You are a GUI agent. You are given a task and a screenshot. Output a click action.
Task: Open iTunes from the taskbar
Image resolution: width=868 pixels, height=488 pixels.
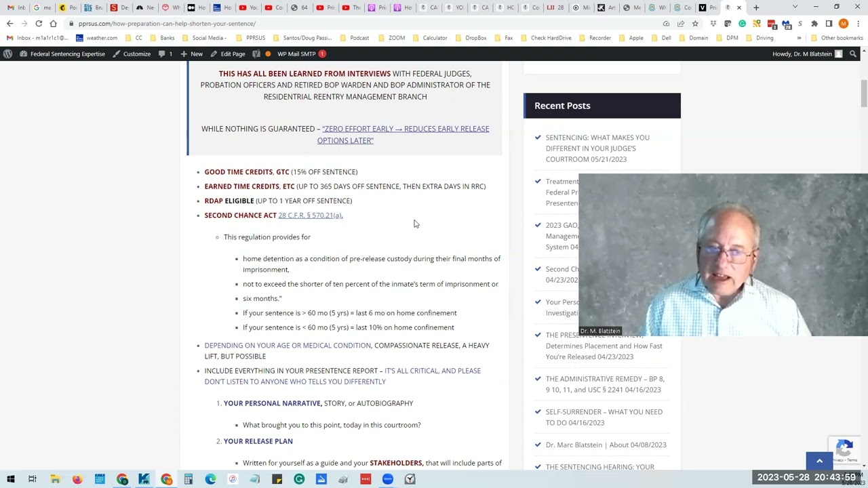[233, 479]
